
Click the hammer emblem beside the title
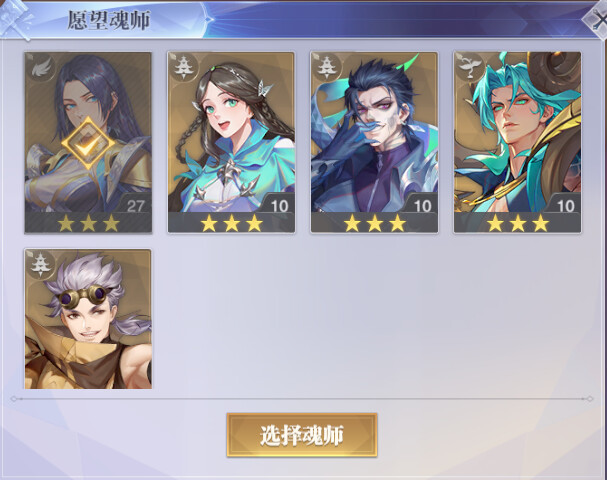(x=15, y=19)
